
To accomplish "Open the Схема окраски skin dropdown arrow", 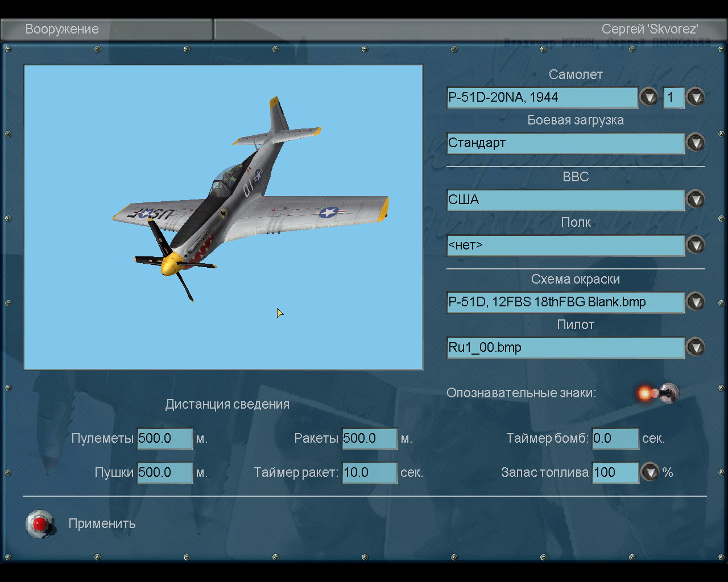I will click(x=696, y=302).
